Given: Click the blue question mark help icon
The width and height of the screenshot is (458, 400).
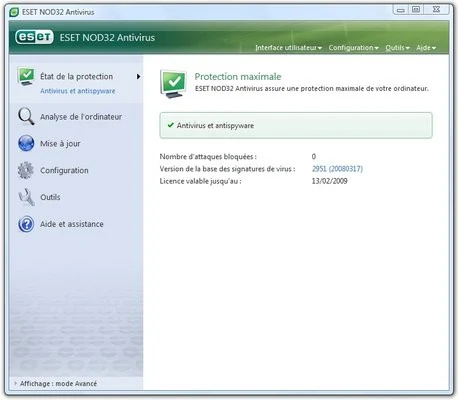Looking at the screenshot, I should pos(26,224).
